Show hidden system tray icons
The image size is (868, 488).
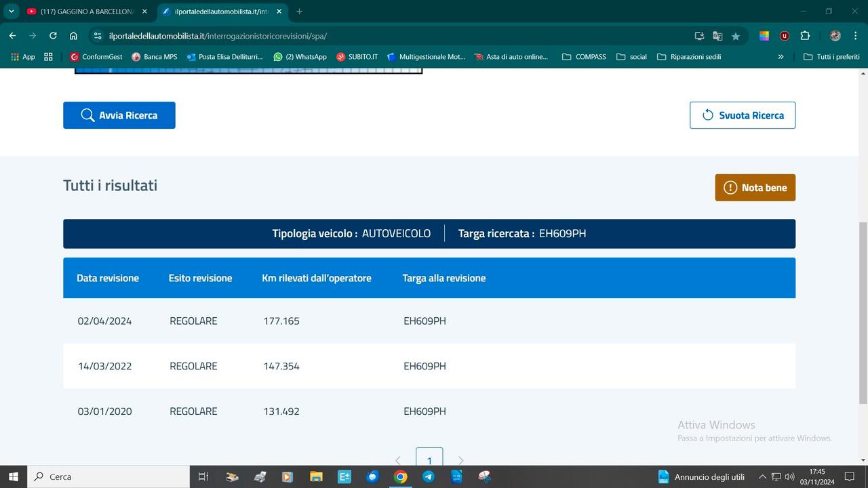click(x=762, y=476)
